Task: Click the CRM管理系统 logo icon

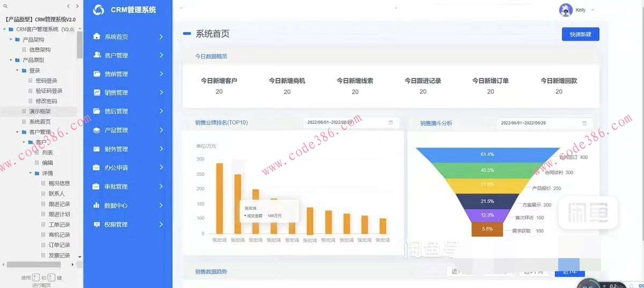Action: click(98, 10)
